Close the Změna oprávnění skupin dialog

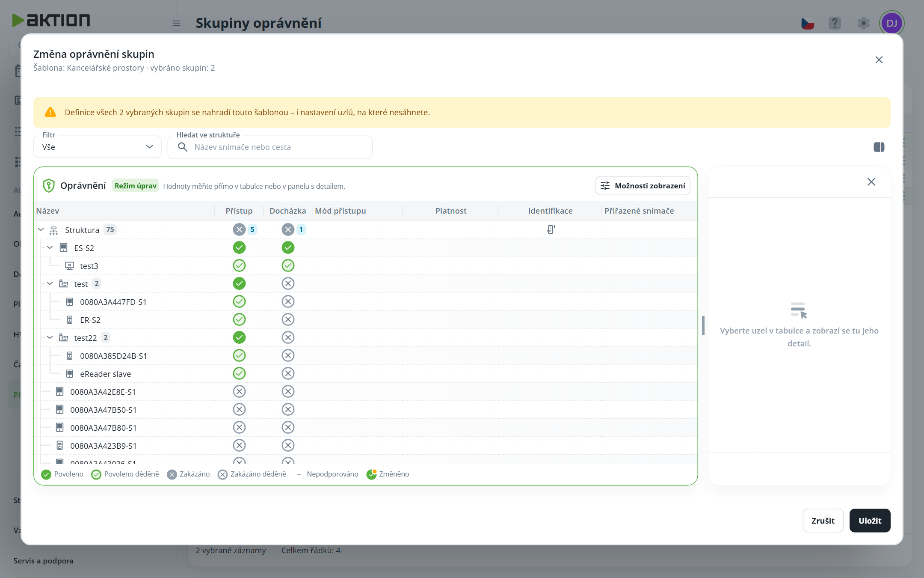(879, 60)
